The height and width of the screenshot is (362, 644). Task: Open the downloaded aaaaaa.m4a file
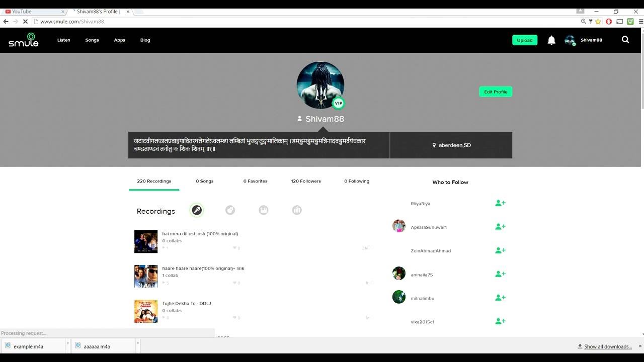click(x=102, y=346)
